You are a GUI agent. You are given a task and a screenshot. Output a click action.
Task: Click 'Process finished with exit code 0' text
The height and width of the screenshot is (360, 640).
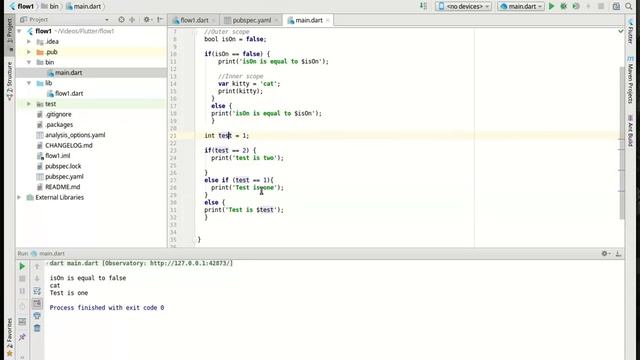tap(107, 308)
